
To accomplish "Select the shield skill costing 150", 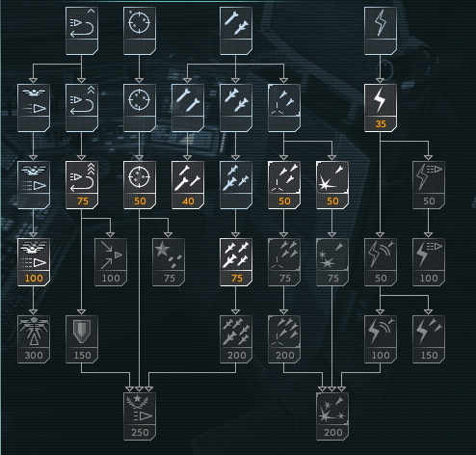I will coord(82,339).
